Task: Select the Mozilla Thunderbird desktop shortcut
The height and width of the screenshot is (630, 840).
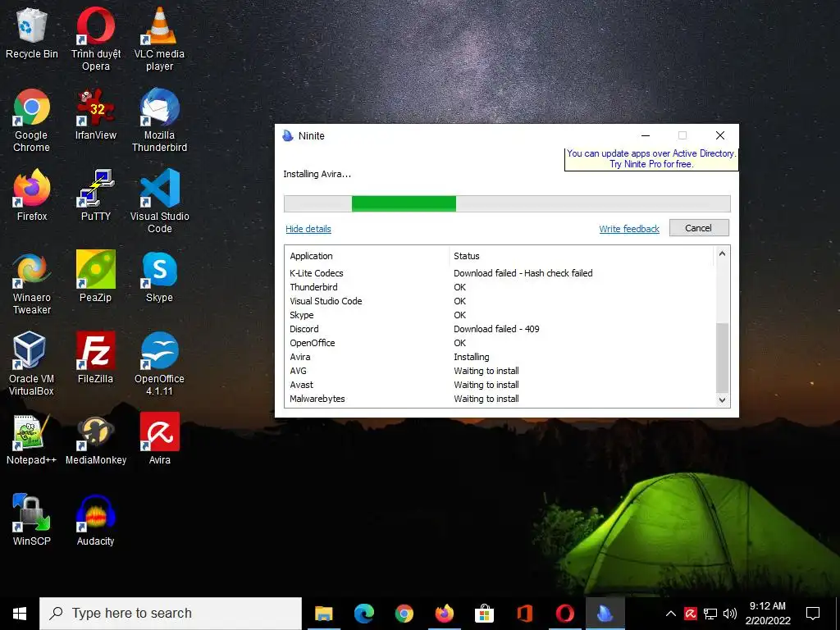Action: (159, 120)
